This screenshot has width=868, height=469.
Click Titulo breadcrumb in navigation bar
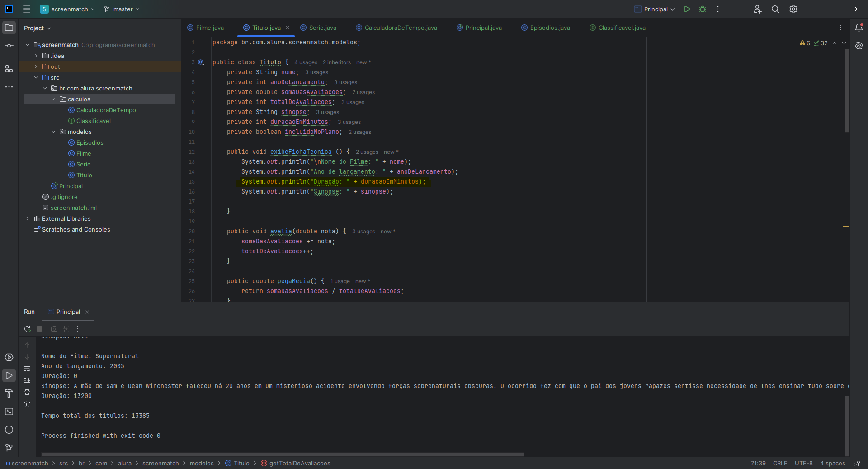237,464
